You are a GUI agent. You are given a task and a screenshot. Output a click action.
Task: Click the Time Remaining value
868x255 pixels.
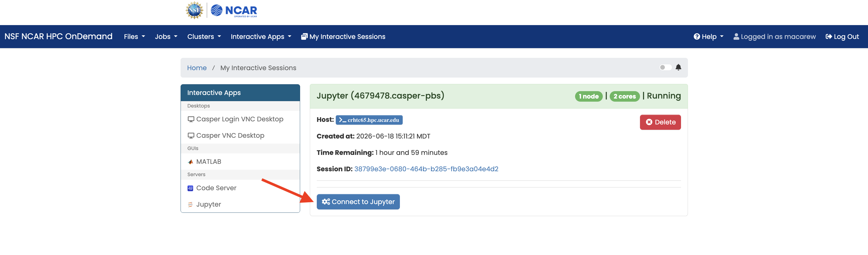pos(411,153)
